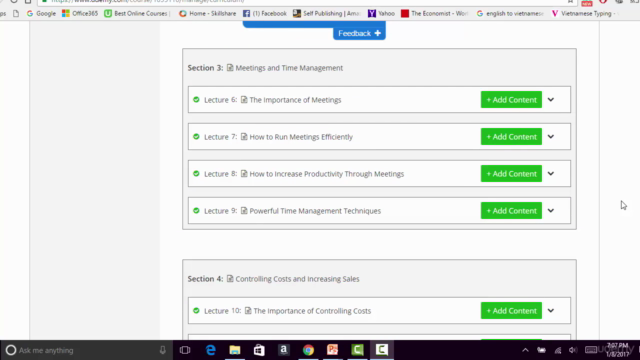Launch Microsoft Edge from taskbar

tap(211, 350)
